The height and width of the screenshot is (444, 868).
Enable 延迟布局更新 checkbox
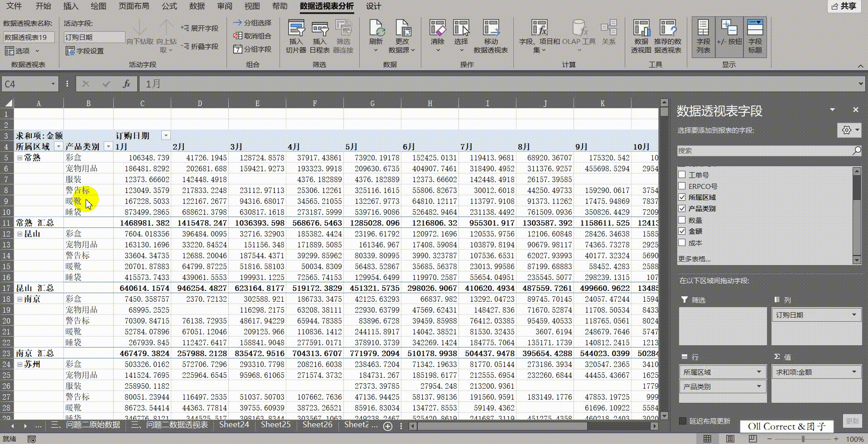(683, 421)
